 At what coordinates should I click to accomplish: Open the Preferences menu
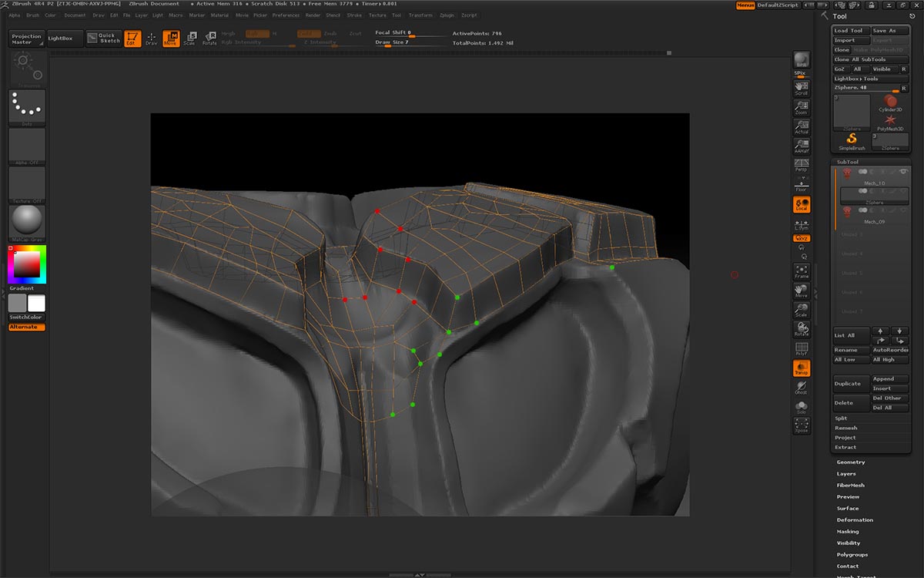pyautogui.click(x=286, y=15)
